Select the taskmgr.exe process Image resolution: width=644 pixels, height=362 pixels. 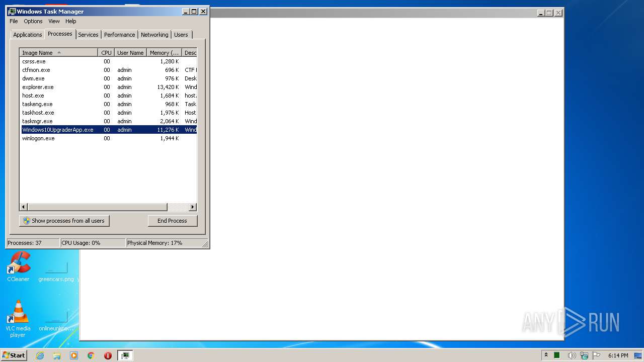108,121
